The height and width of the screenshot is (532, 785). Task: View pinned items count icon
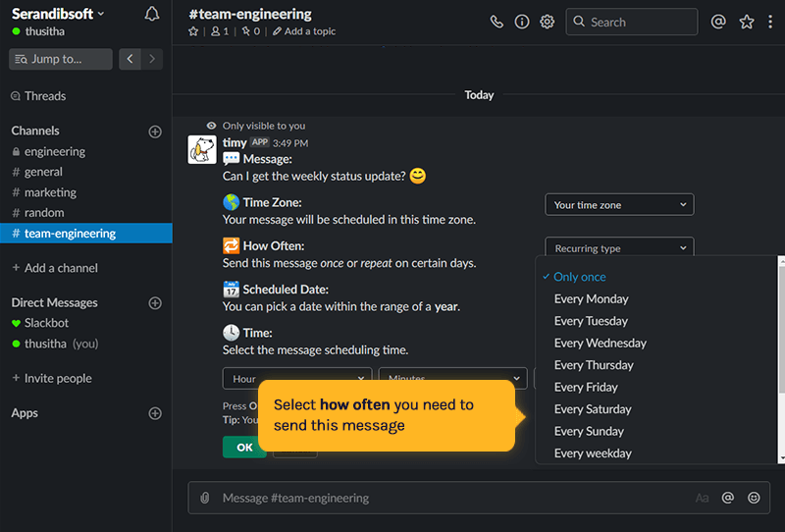251,31
